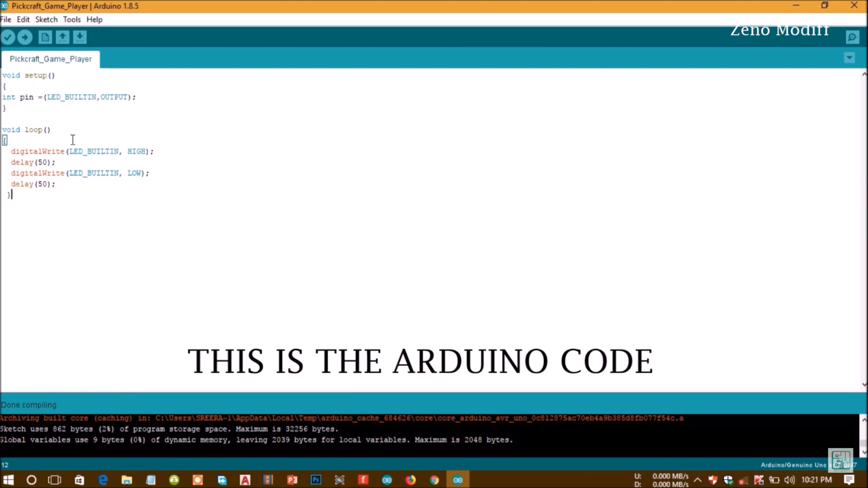Viewport: 868px width, 488px height.
Task: Open the Sketch menu
Action: pyautogui.click(x=46, y=20)
